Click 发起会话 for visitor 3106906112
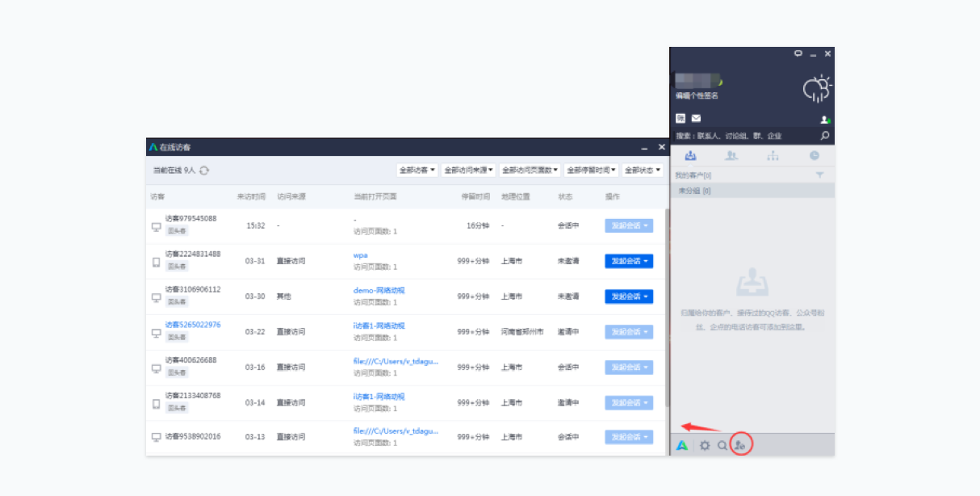The width and height of the screenshot is (980, 496). [629, 296]
